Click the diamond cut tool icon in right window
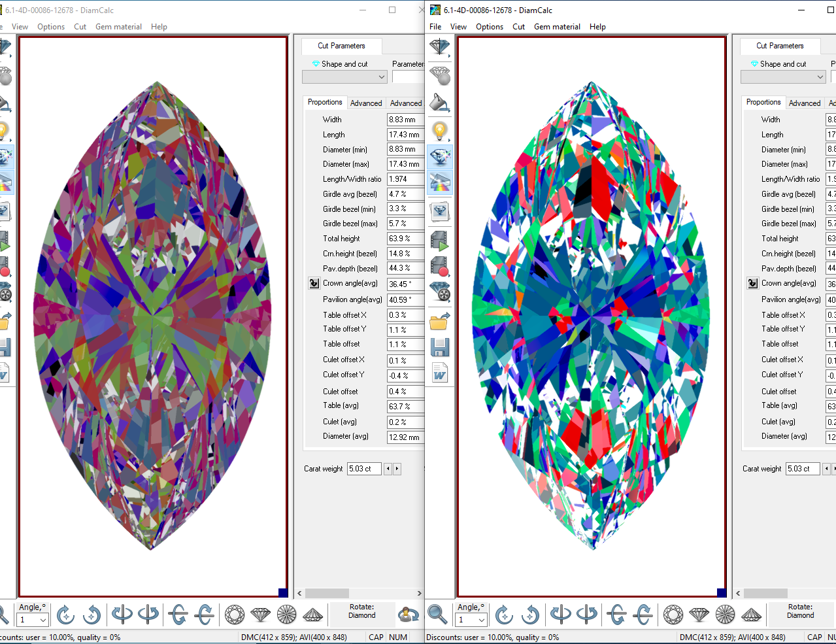Screen dimensions: 836x644 440,48
